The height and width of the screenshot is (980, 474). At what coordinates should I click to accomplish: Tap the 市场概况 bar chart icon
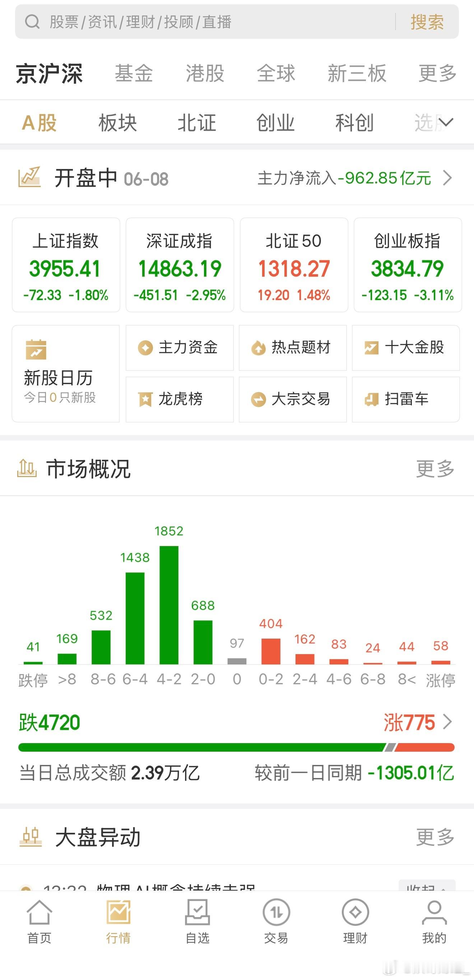coord(27,468)
